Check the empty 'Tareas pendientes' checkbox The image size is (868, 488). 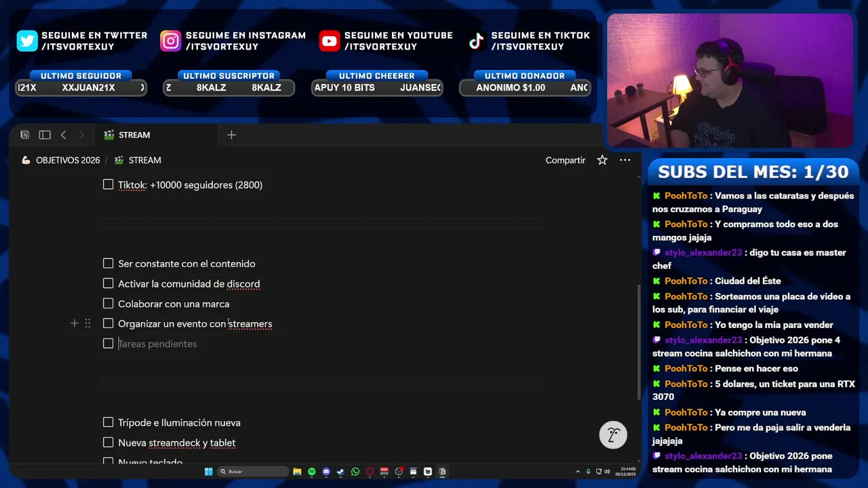coord(108,344)
